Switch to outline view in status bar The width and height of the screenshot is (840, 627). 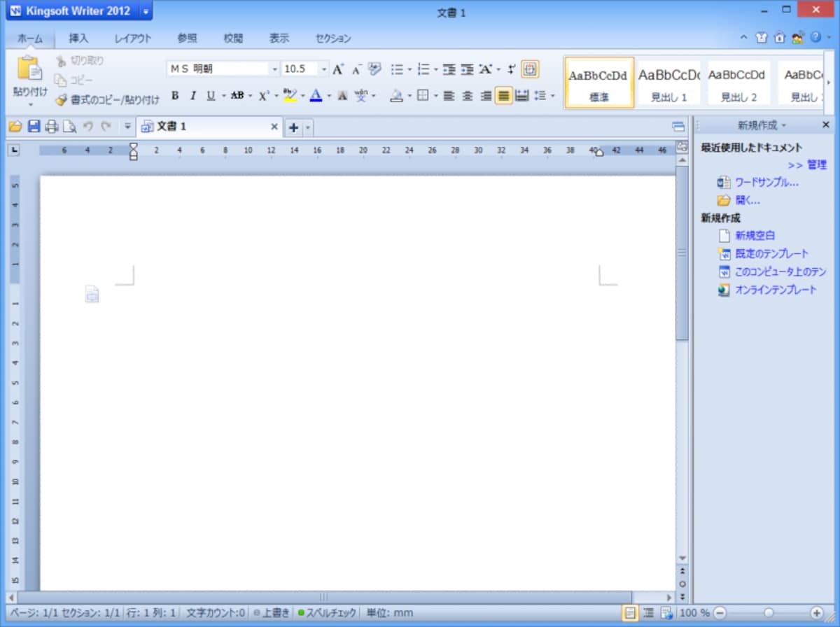[x=649, y=612]
